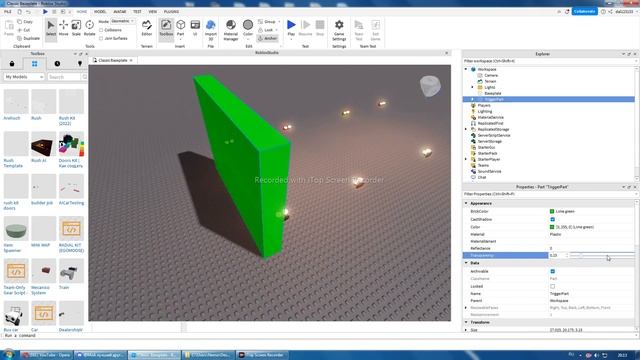640x360 pixels.
Task: Click the BrickColor lime green swatch
Action: pyautogui.click(x=552, y=211)
